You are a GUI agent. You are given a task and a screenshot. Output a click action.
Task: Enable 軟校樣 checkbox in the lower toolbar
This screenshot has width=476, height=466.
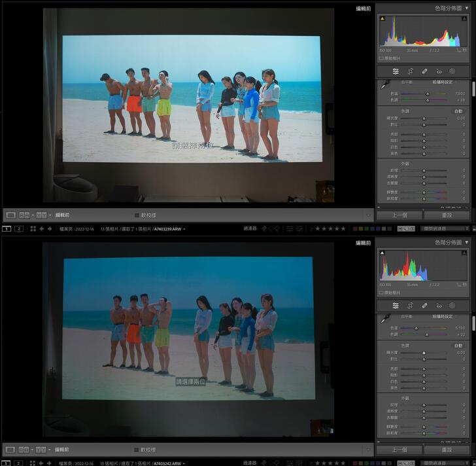point(137,450)
